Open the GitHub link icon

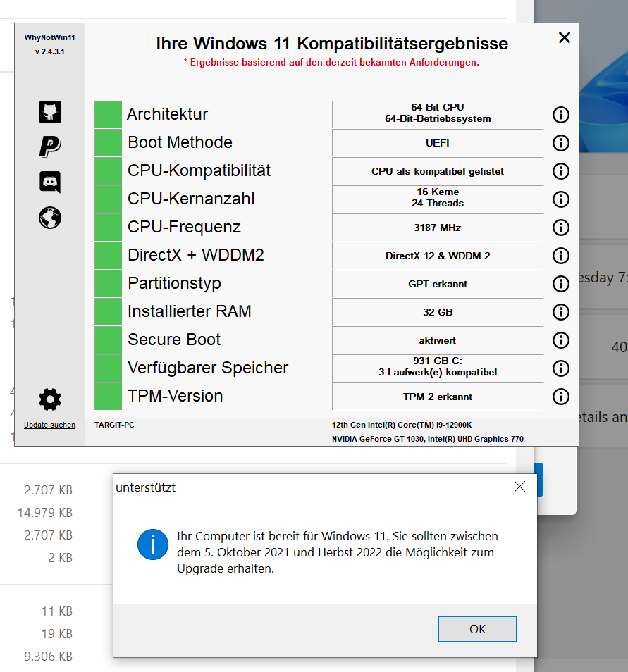pyautogui.click(x=50, y=112)
